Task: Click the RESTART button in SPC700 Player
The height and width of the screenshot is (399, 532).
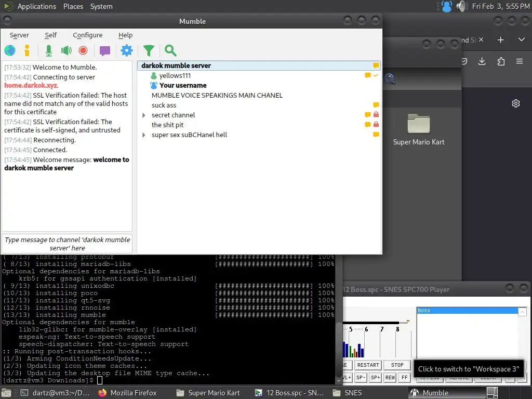Action: tap(368, 365)
